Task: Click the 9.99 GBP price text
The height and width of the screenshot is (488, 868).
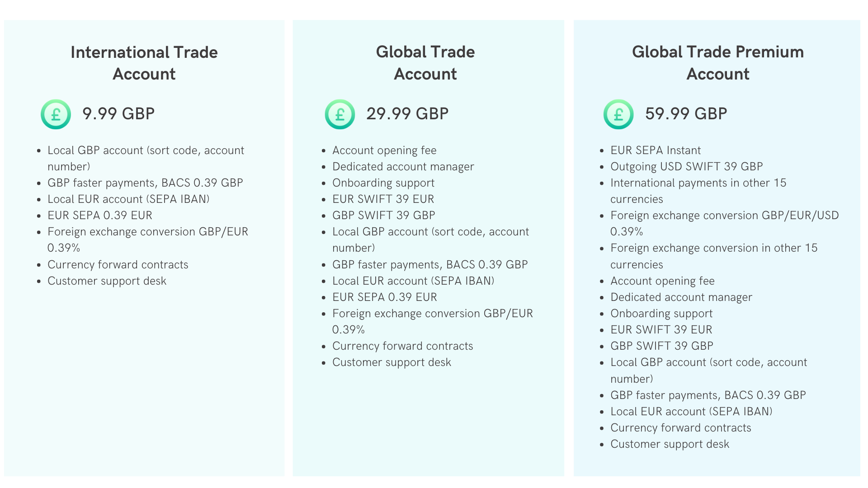Action: tap(118, 113)
